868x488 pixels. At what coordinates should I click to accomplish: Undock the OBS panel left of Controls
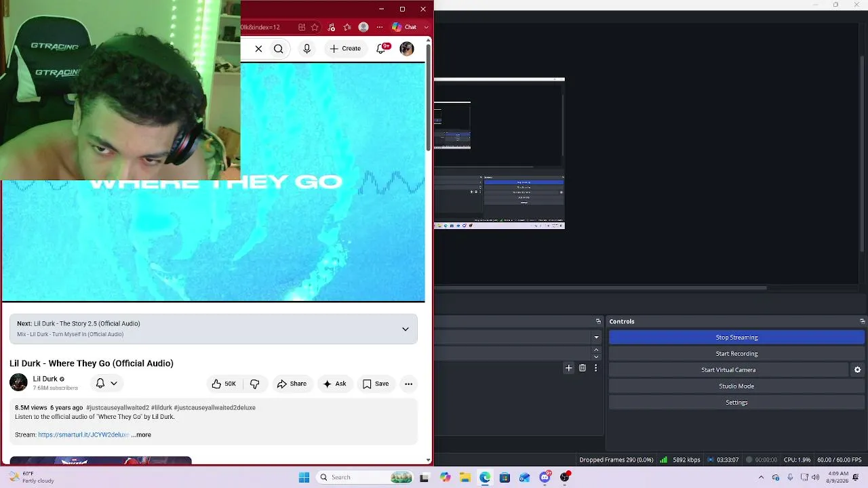(598, 321)
